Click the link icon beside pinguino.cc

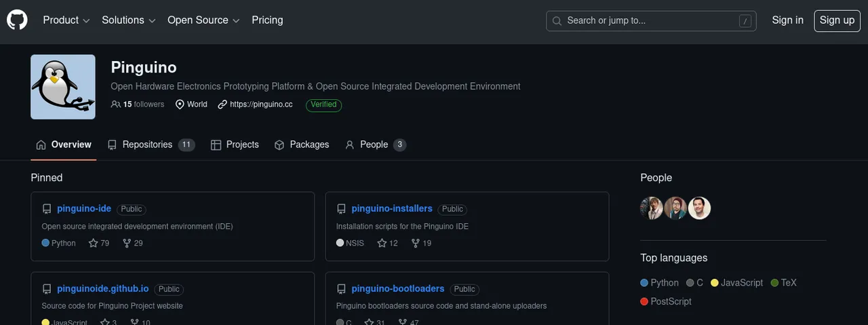coord(222,104)
